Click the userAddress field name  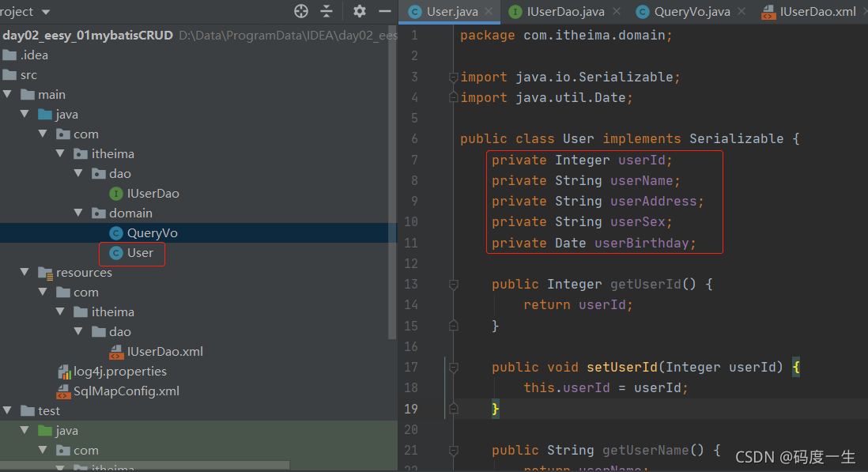[x=653, y=201]
